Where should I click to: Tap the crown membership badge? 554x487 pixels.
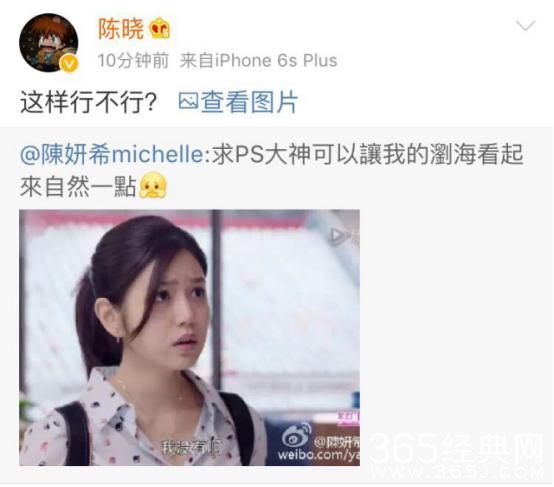pos(160,28)
